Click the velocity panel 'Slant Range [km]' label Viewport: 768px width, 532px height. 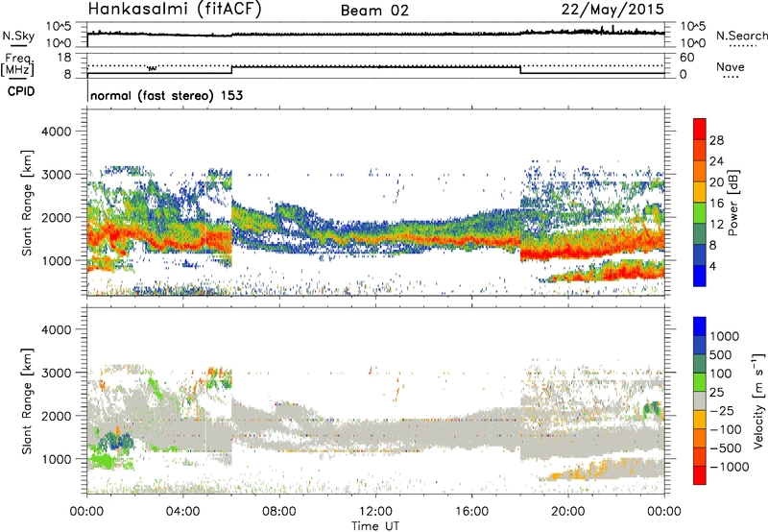[27, 400]
